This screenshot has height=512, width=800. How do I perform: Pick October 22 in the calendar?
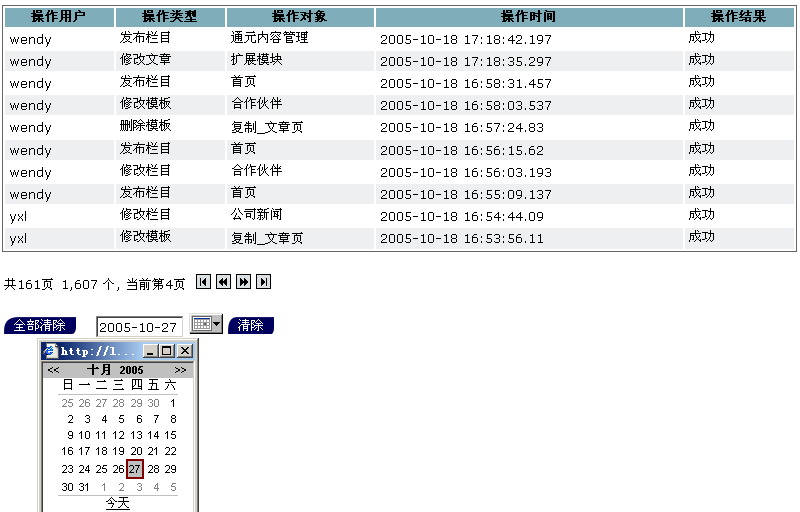[x=170, y=451]
